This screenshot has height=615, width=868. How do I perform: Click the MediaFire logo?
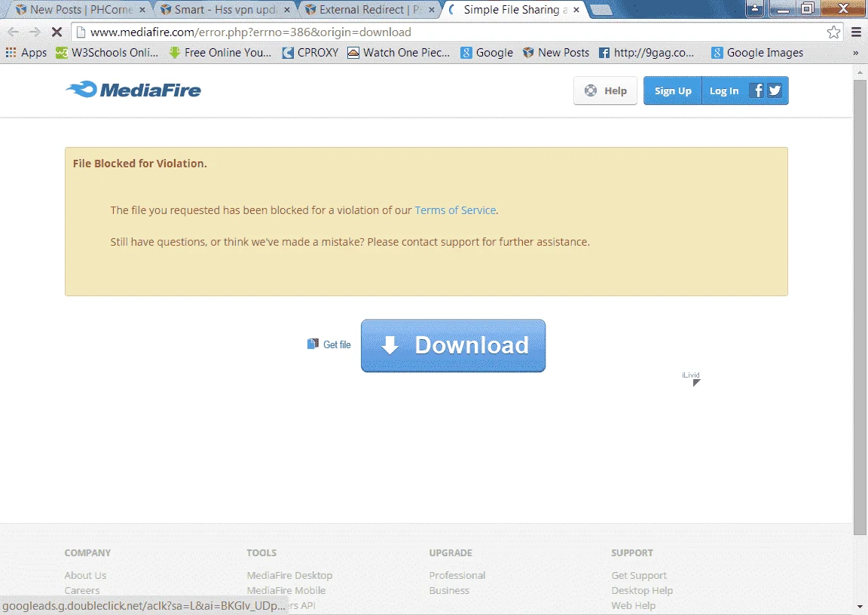click(133, 90)
